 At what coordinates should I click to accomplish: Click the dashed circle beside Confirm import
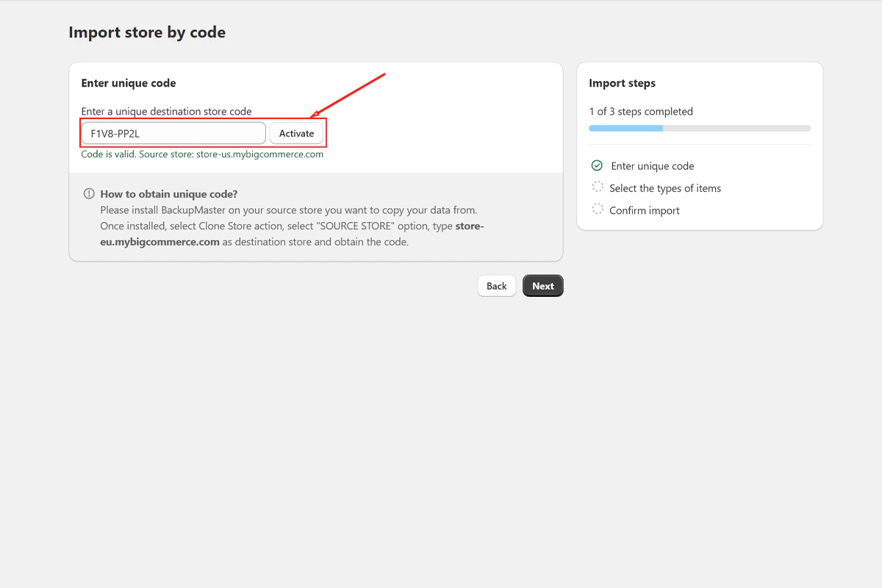coord(598,209)
